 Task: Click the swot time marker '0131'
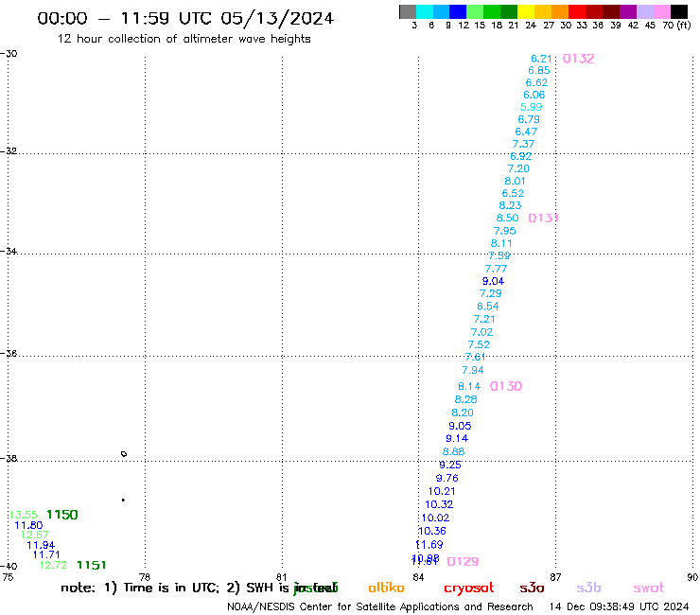[x=543, y=218]
